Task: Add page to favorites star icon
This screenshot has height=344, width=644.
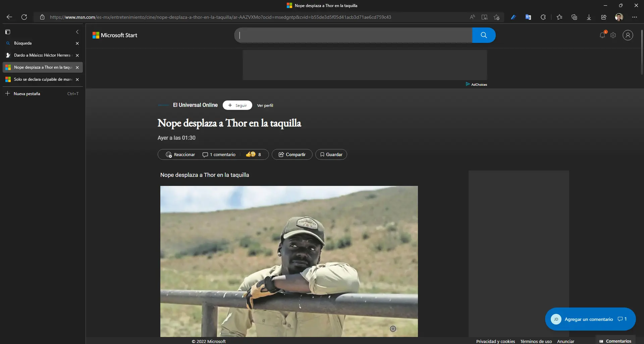Action: pos(497,17)
